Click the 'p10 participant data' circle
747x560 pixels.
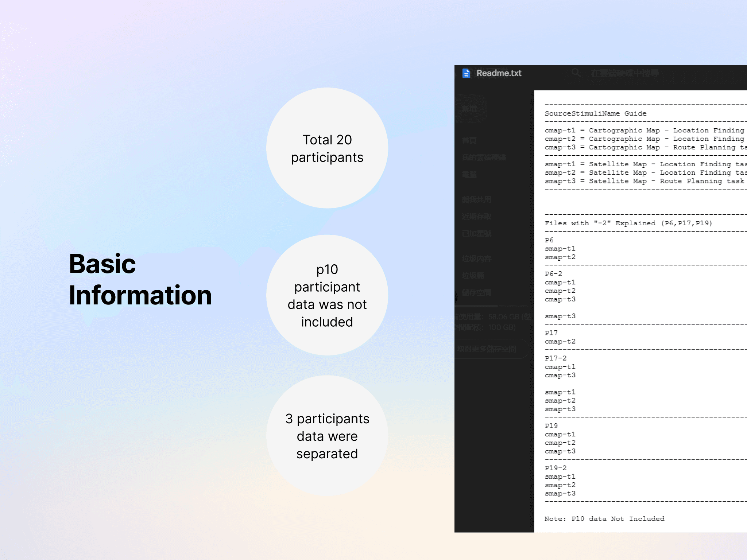(327, 295)
